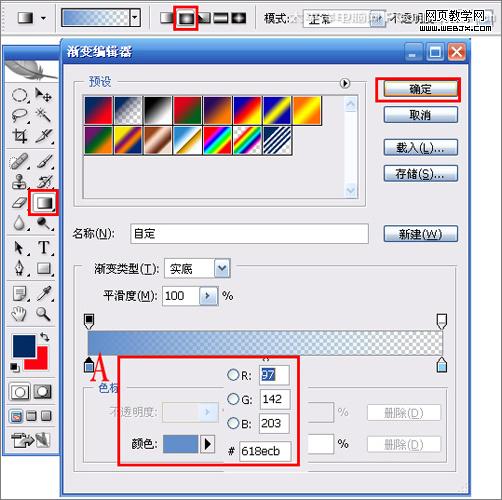The height and width of the screenshot is (500, 502).
Task: Open presets flyout menu arrow
Action: [345, 83]
